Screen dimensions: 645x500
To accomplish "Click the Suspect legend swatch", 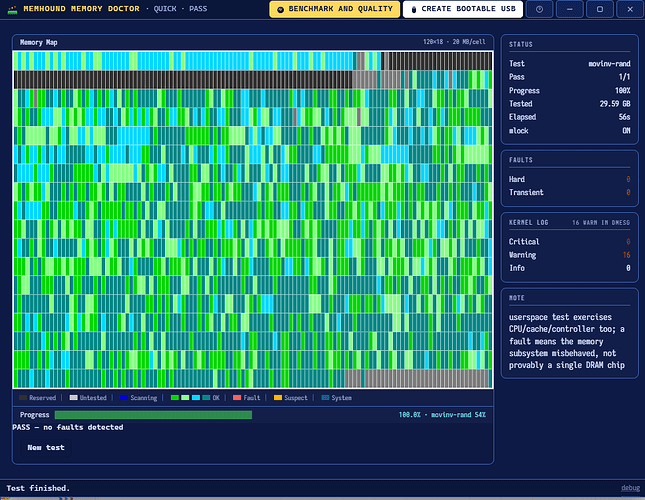I will pos(278,398).
